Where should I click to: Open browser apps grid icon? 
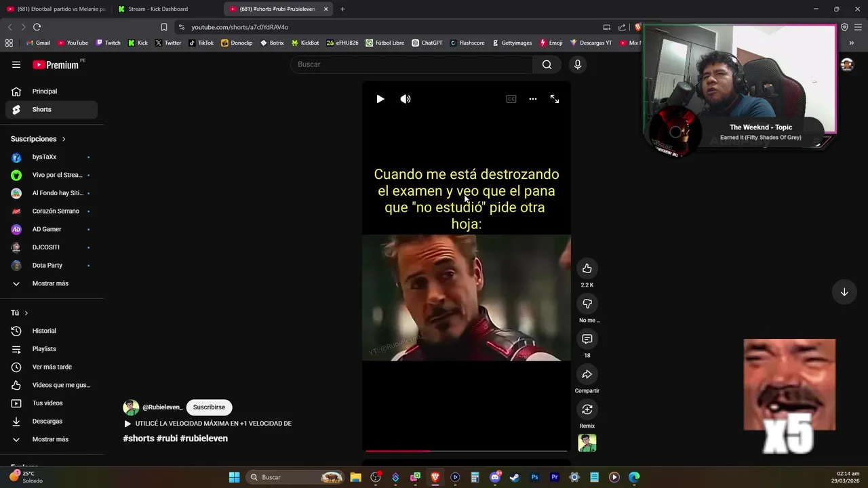point(9,43)
